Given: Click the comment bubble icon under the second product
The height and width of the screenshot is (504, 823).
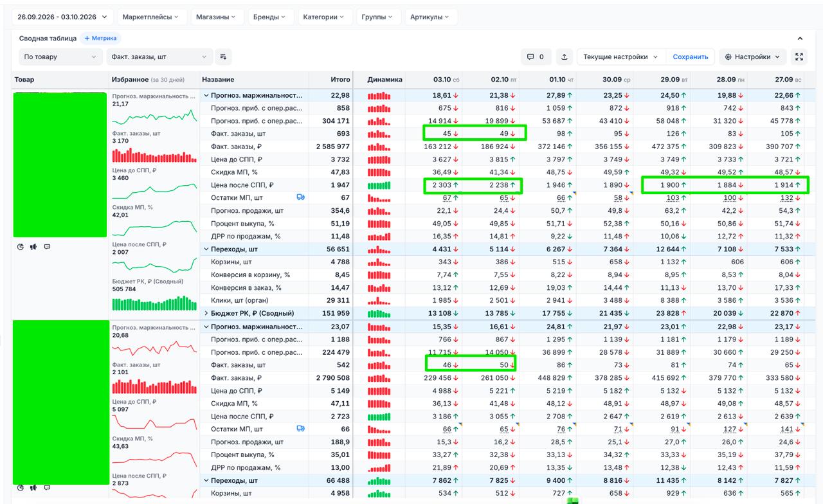Looking at the screenshot, I should point(47,488).
